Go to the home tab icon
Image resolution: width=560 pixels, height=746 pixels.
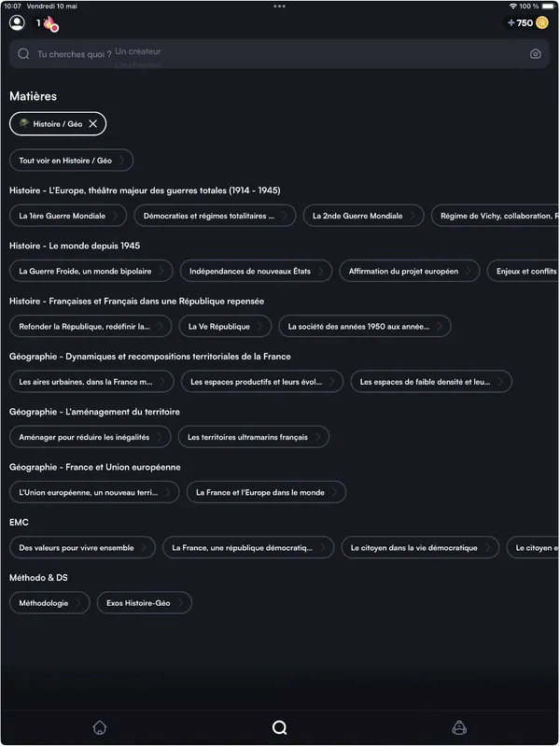tap(100, 727)
